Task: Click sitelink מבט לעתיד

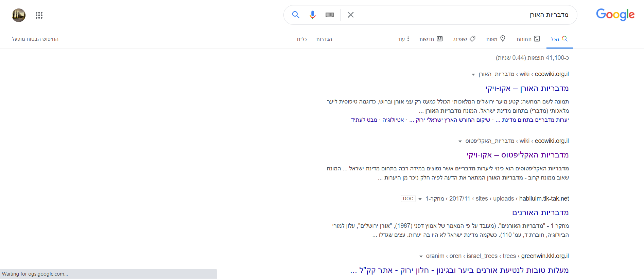Action: [x=364, y=120]
